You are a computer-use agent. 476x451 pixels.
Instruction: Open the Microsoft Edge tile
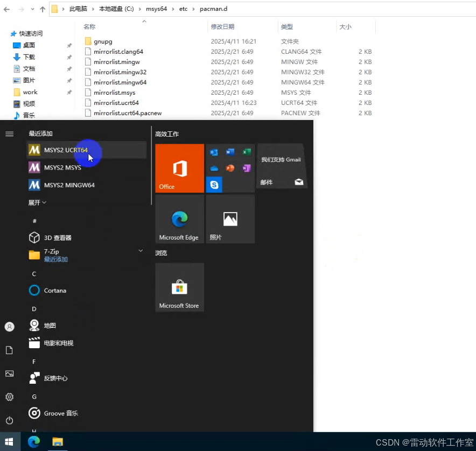tap(179, 219)
